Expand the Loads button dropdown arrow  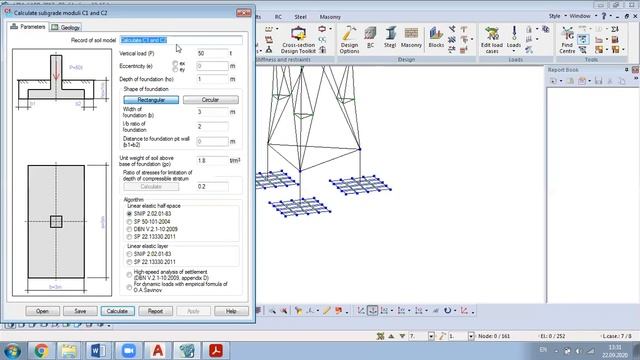(514, 51)
